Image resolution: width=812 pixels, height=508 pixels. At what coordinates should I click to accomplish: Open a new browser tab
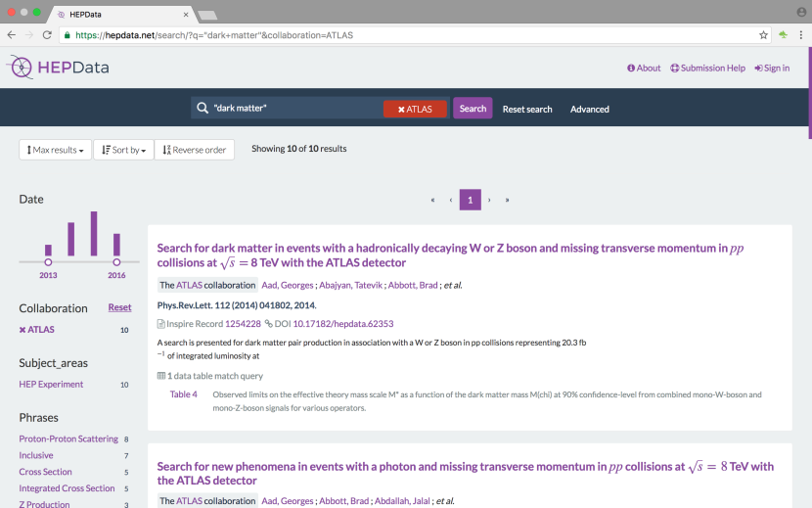pyautogui.click(x=207, y=15)
